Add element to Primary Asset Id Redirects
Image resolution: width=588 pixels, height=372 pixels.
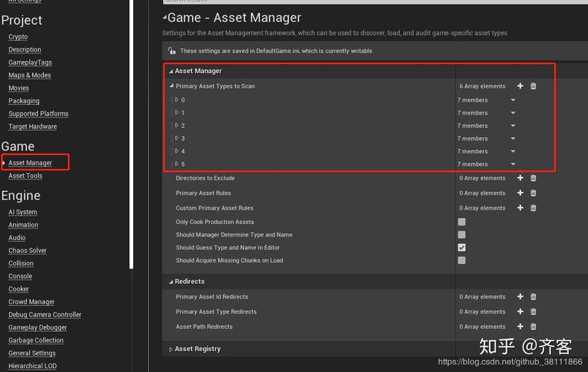click(x=520, y=297)
